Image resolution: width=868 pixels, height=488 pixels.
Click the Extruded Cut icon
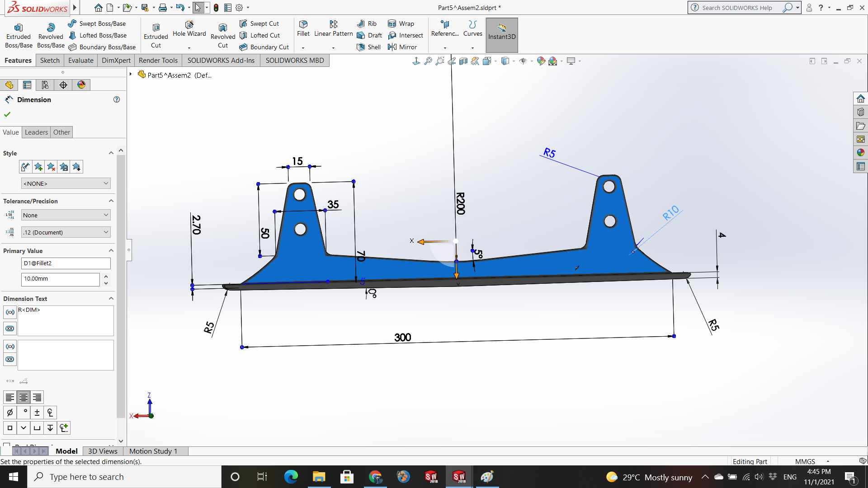click(x=156, y=28)
